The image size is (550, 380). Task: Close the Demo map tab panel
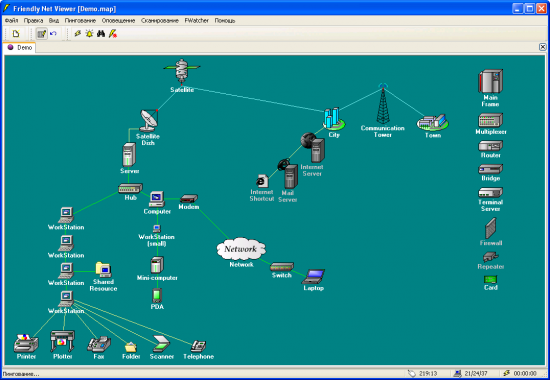[542, 47]
